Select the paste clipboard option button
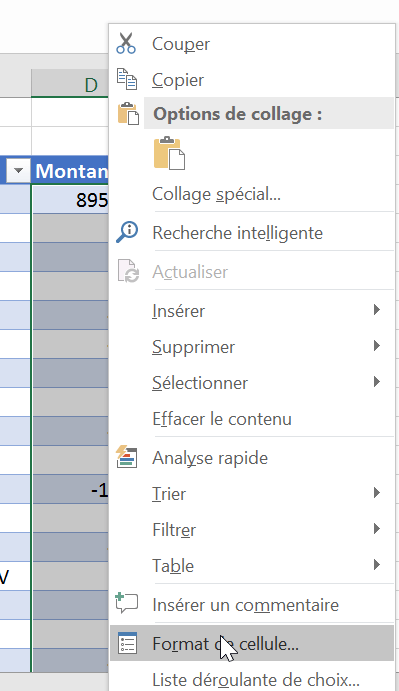Screen dimensions: 399x691 point(169,153)
